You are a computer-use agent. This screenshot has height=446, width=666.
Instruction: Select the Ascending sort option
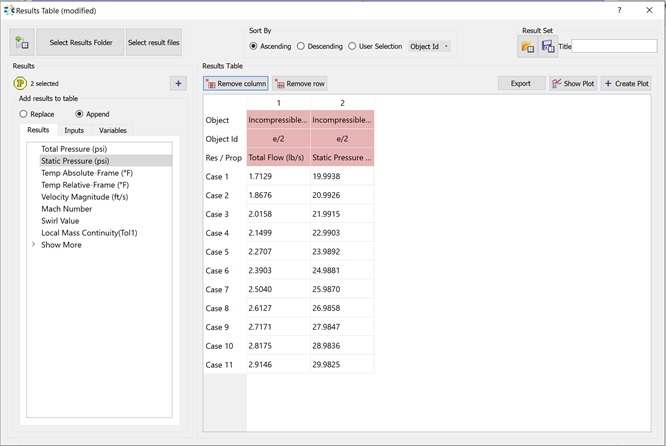tap(253, 46)
